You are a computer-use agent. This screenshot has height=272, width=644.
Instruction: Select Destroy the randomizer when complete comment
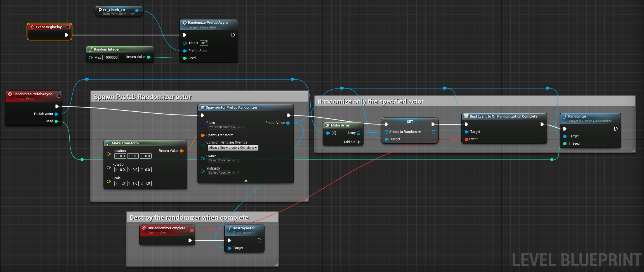189,218
